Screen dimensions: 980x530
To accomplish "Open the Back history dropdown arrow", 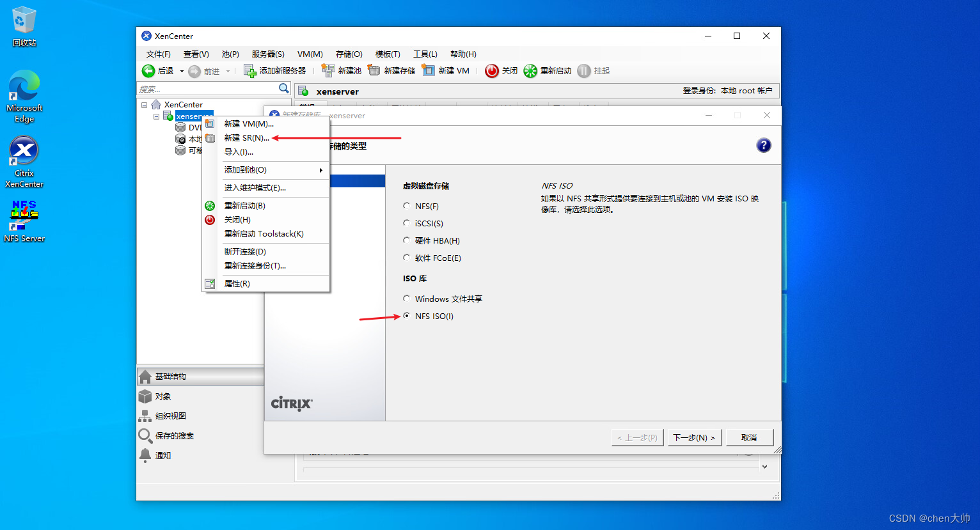I will [182, 71].
